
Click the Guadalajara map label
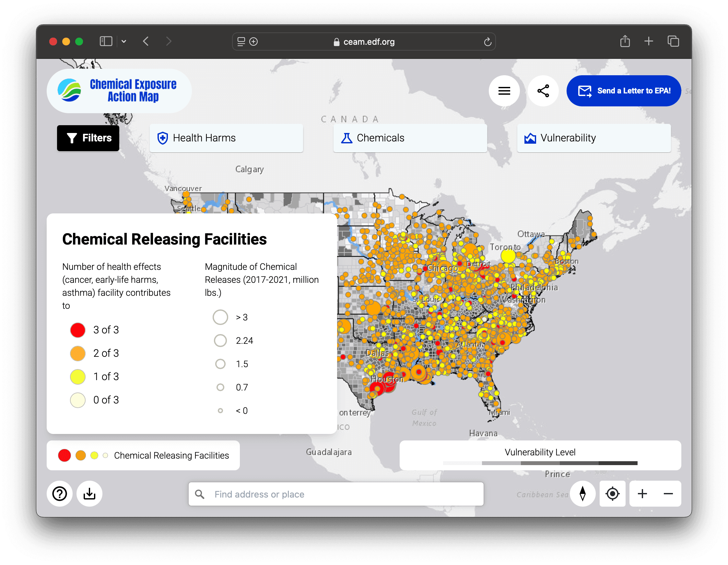329,452
